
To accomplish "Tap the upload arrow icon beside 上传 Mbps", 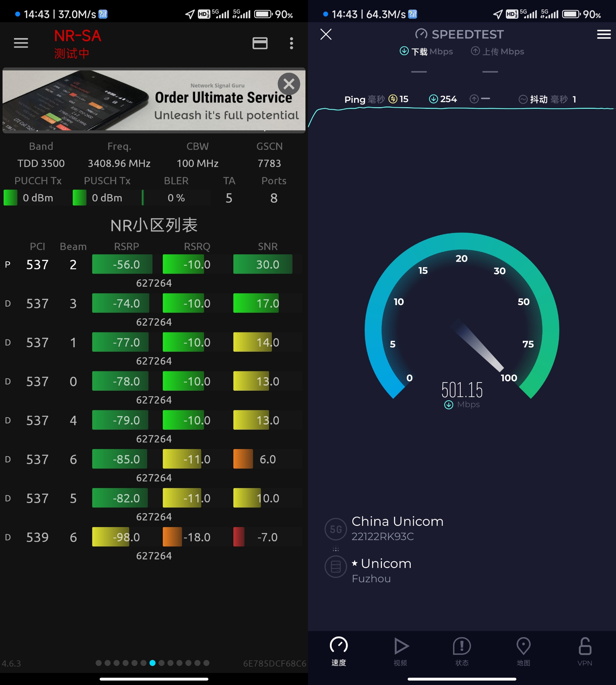I will 475,51.
